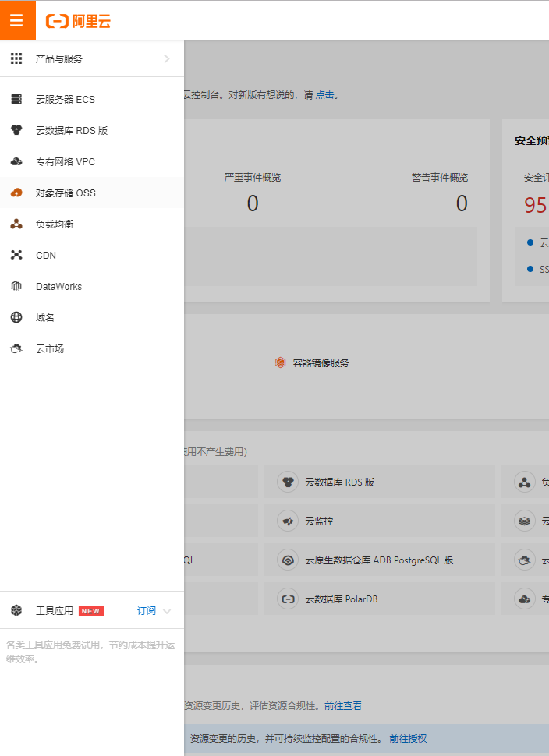Click the 订阅 subscribe link
The height and width of the screenshot is (756, 549).
click(146, 611)
